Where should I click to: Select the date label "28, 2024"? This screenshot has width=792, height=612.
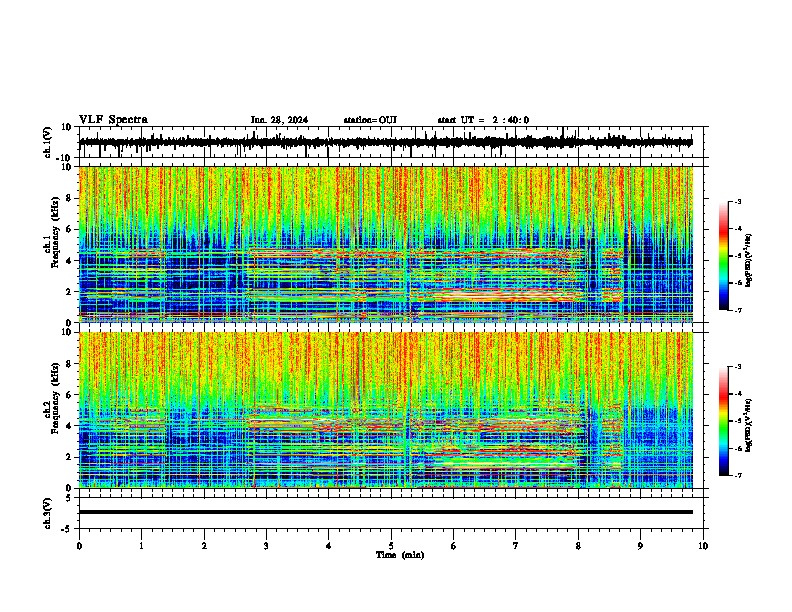287,120
